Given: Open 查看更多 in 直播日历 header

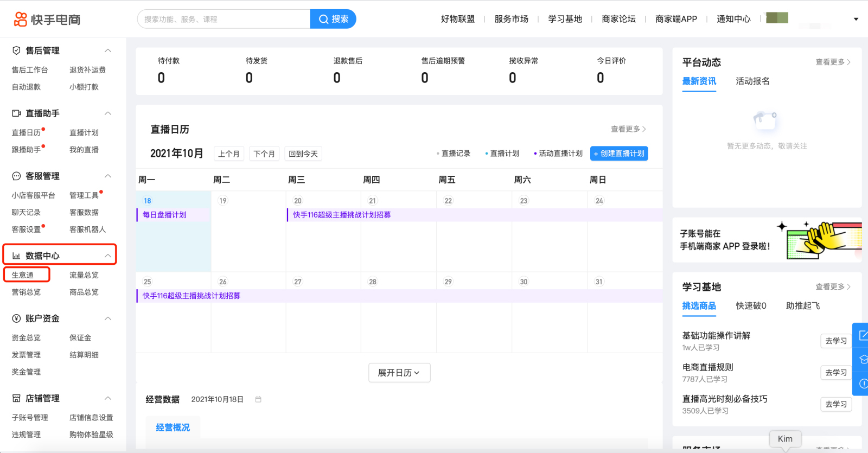Looking at the screenshot, I should [628, 129].
